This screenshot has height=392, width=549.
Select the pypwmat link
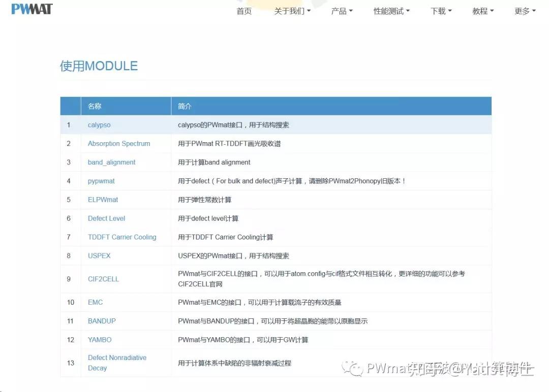click(101, 181)
